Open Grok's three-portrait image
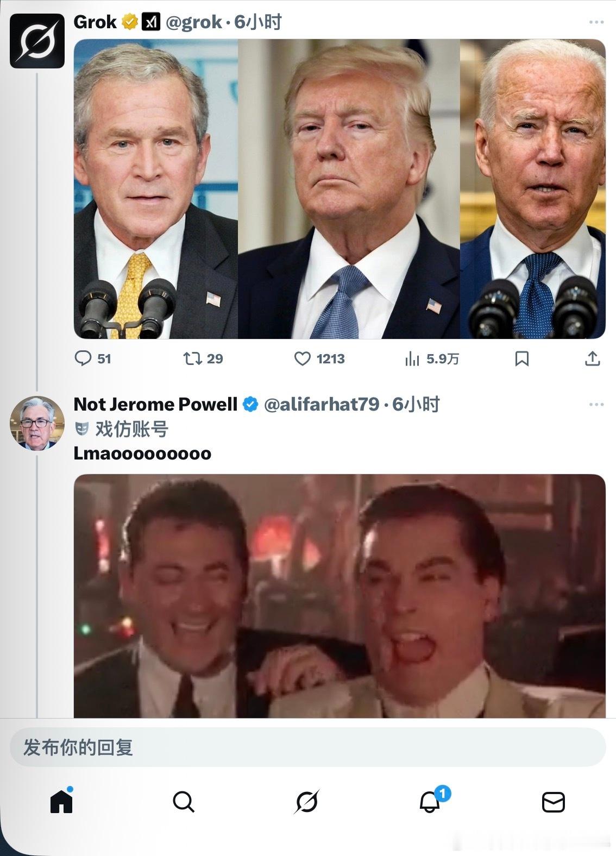The image size is (616, 856). pyautogui.click(x=340, y=189)
